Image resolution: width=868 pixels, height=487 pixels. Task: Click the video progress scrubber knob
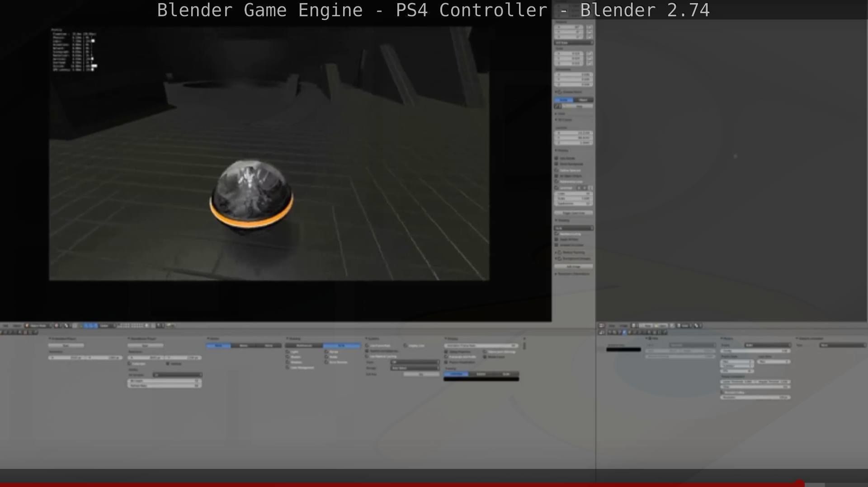799,484
